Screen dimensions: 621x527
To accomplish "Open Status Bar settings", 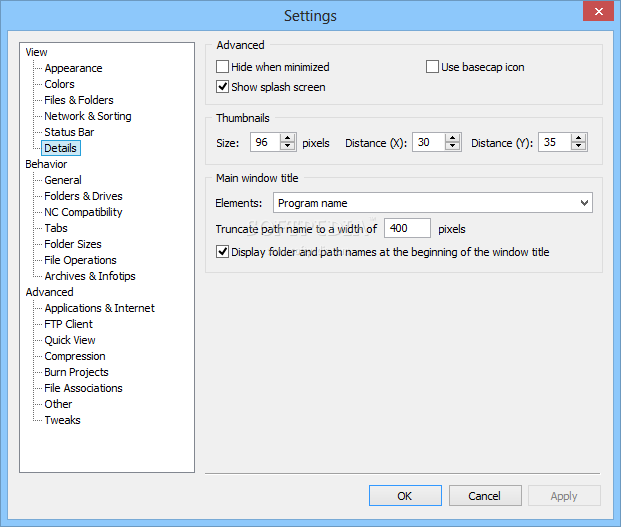I will pyautogui.click(x=69, y=132).
